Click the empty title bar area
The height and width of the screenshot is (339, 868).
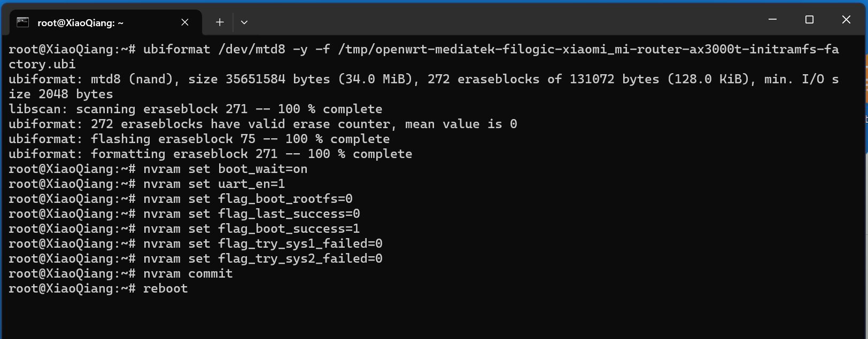click(502, 20)
